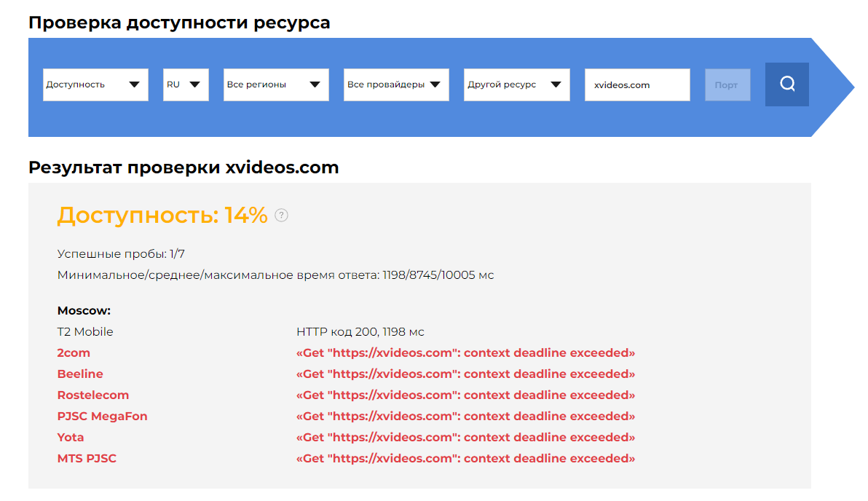Click the Успешные пробы: 1/7 line
868x501 pixels.
pyautogui.click(x=121, y=253)
